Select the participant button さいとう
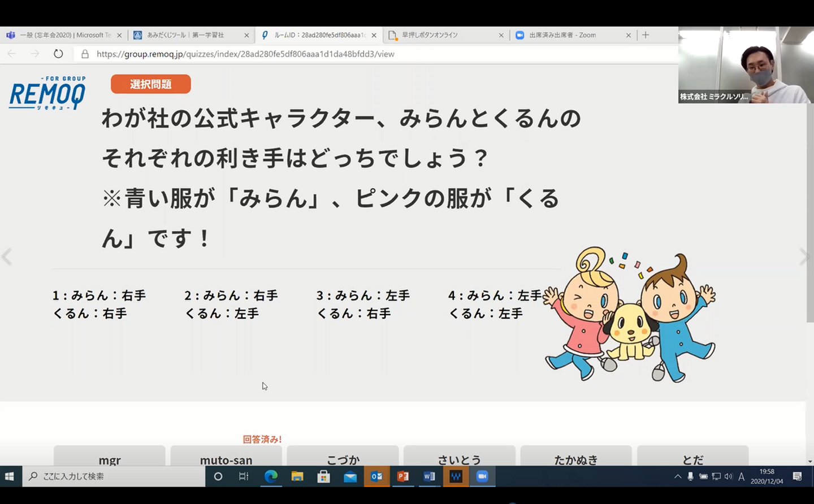The height and width of the screenshot is (504, 814). (459, 459)
